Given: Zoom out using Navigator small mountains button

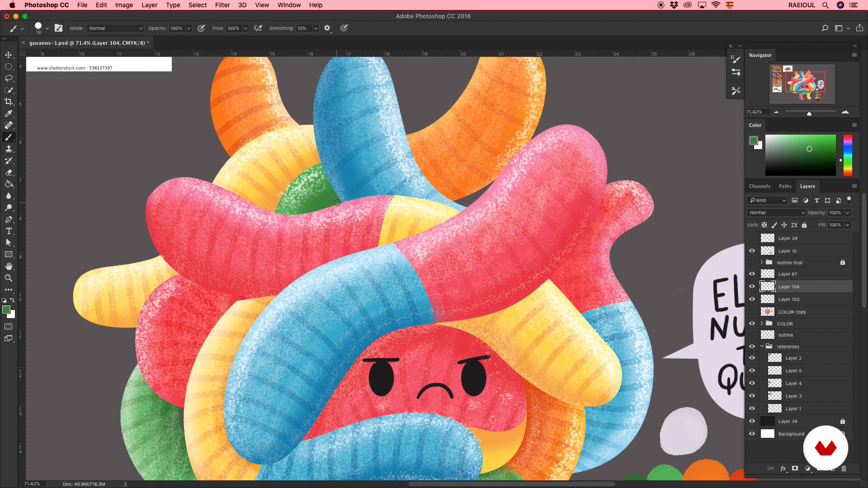Looking at the screenshot, I should (x=776, y=112).
